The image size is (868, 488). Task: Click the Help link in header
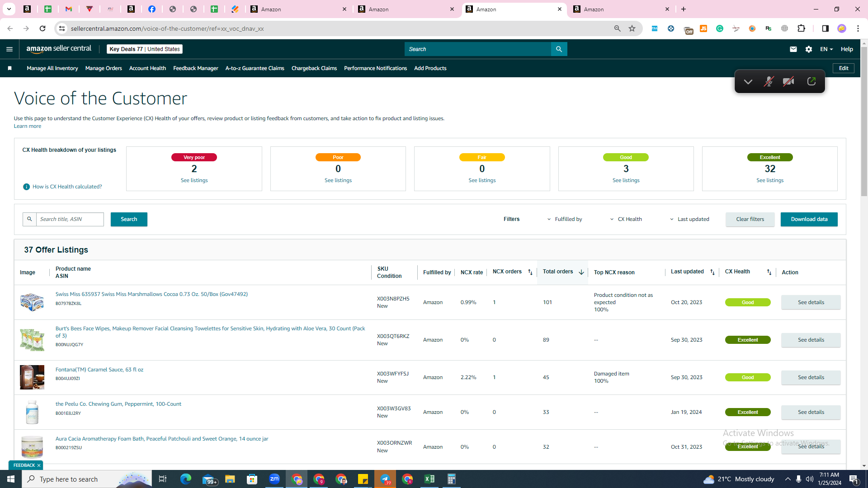[847, 49]
